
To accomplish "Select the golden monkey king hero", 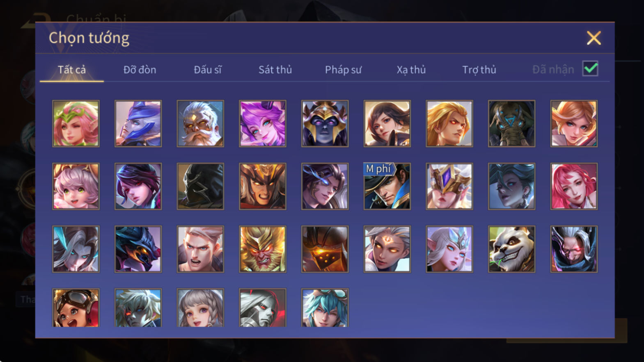I will (263, 249).
